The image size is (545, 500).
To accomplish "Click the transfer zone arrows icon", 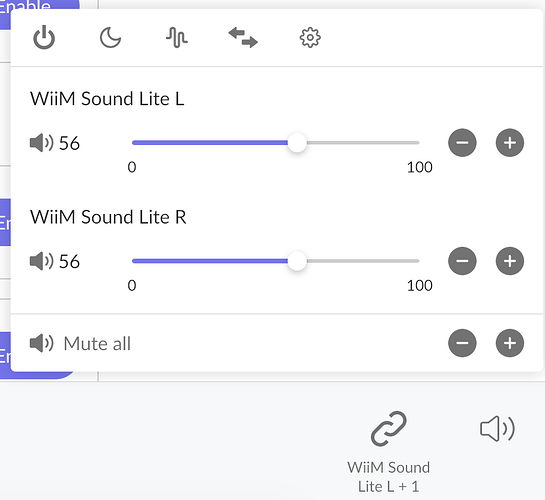I will coord(243,38).
